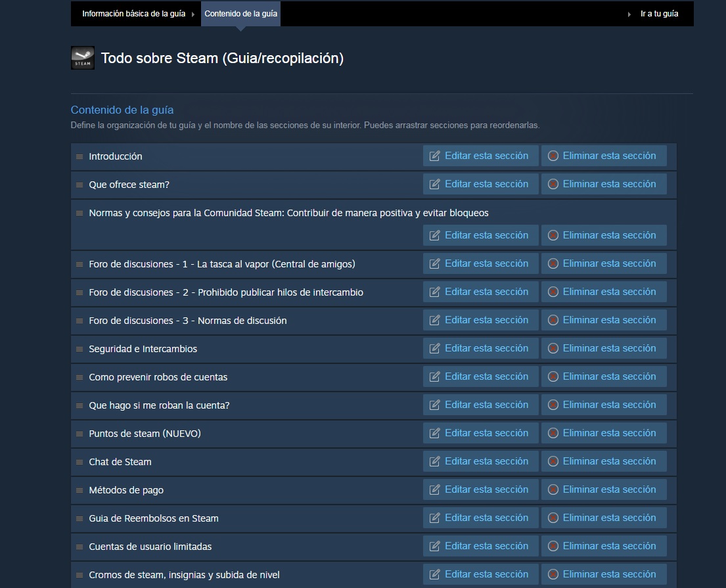Viewport: 726px width, 588px height.
Task: Select 'Chat de Steam' section title
Action: [x=120, y=462]
